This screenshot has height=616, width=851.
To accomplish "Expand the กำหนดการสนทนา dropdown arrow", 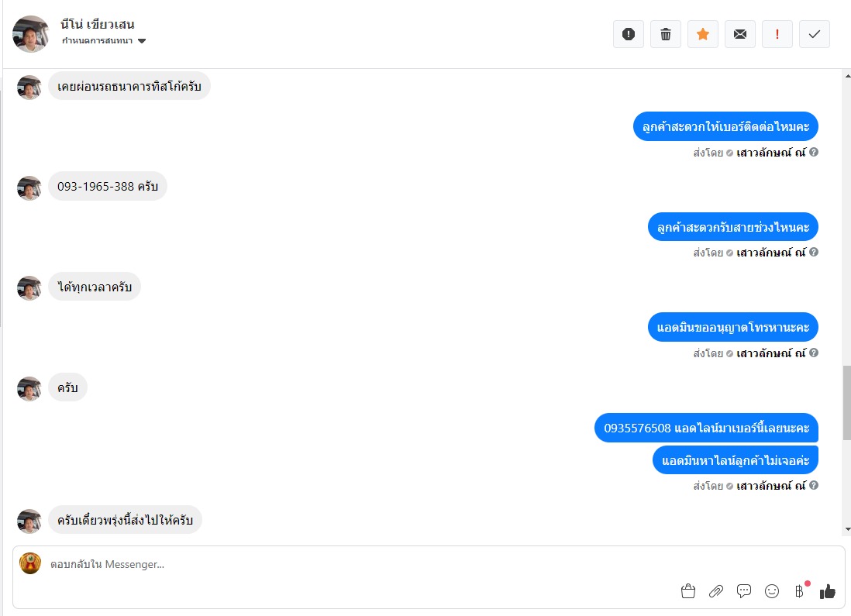I will (x=142, y=41).
